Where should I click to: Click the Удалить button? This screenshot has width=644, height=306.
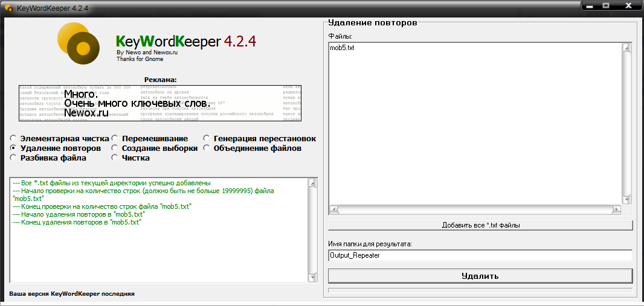[480, 276]
